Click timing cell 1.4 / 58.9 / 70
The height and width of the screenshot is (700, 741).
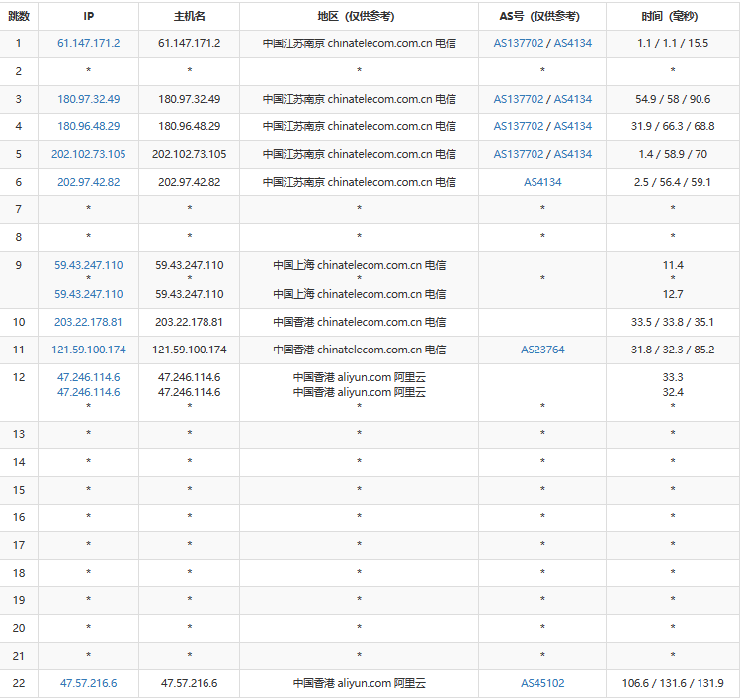673,154
